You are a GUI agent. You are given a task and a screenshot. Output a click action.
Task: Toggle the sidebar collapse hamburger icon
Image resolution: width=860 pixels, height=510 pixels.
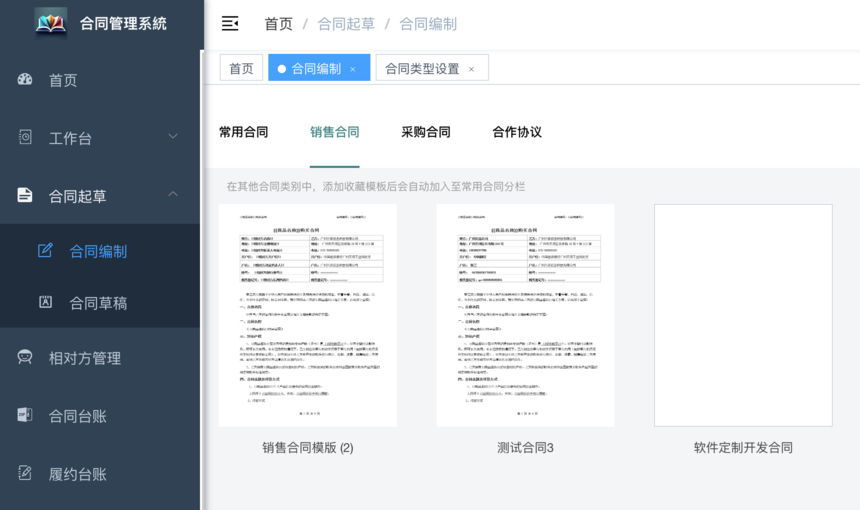click(230, 24)
